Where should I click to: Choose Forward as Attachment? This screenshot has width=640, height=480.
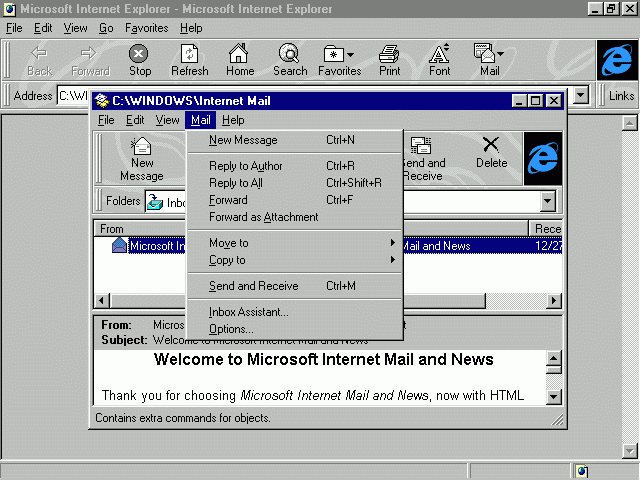[295, 217]
